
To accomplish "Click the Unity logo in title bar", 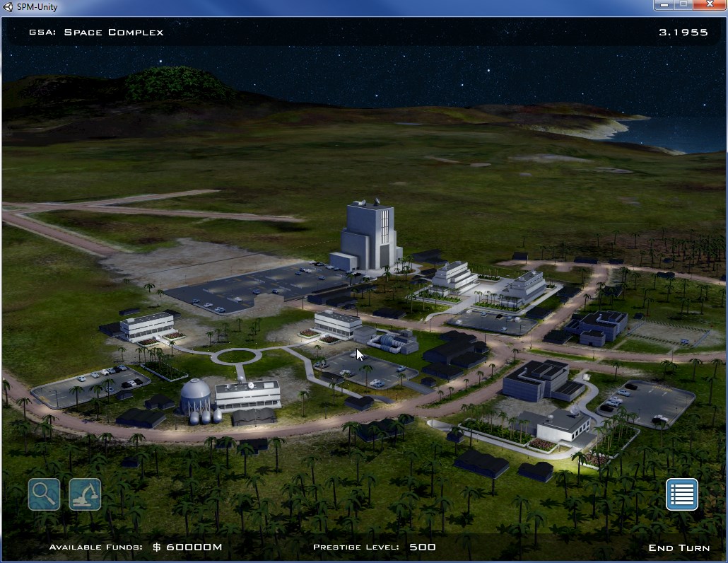I will click(x=8, y=7).
